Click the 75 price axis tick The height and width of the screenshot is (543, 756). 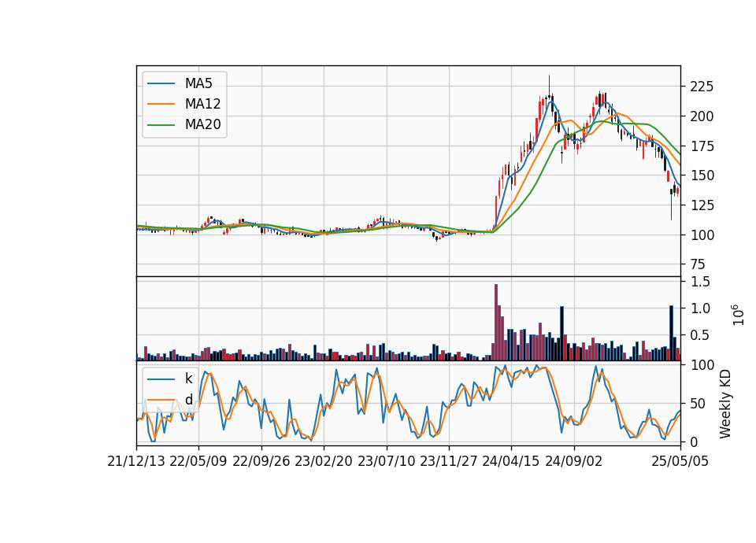(x=699, y=264)
